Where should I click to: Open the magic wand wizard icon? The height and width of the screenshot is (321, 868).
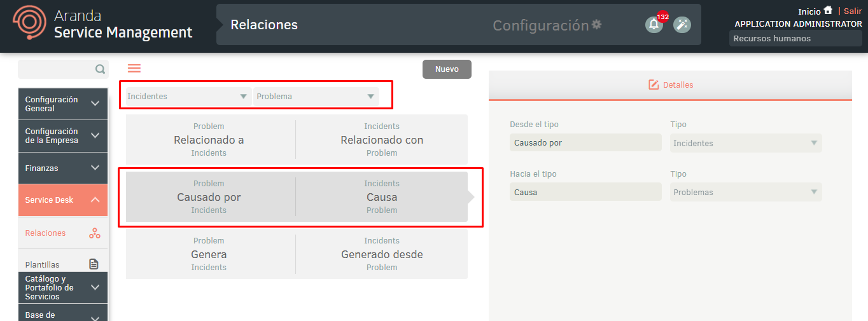[x=682, y=25]
